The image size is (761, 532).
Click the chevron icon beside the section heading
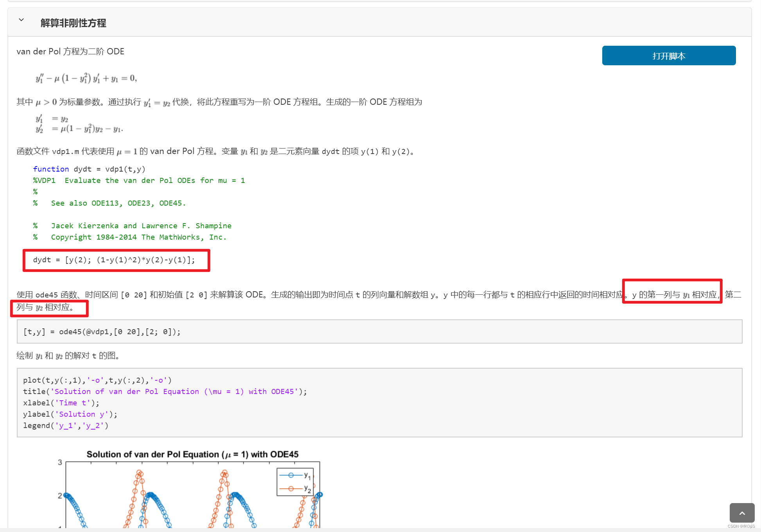pyautogui.click(x=22, y=20)
